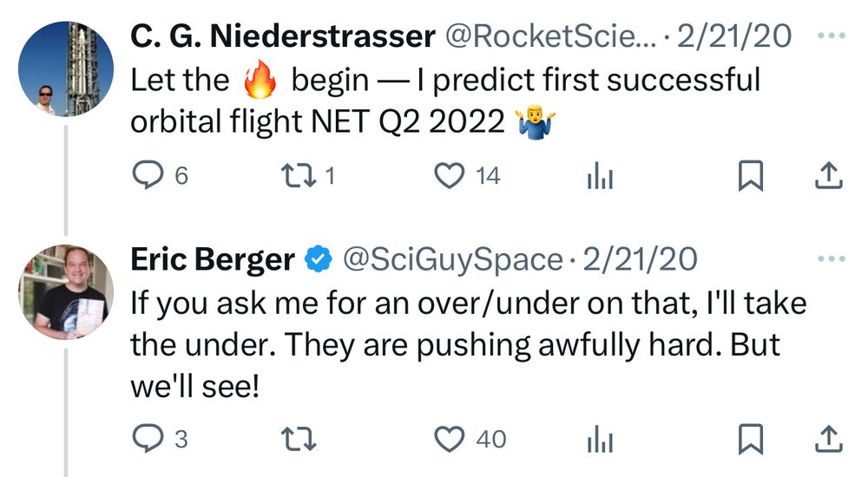
Task: Bookmark Eric Berger's tweet
Action: coord(750,440)
